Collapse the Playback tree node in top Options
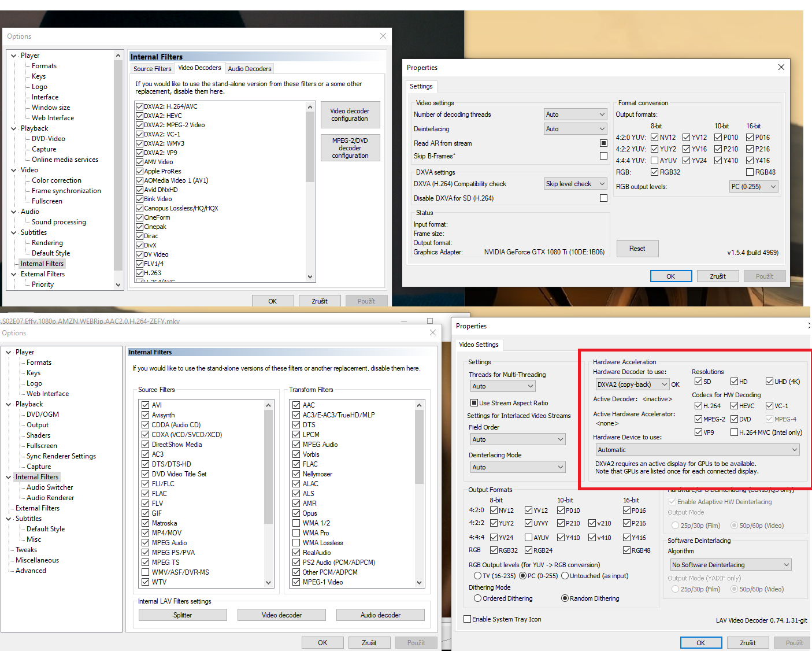Viewport: 812px width, 651px height. tap(14, 128)
